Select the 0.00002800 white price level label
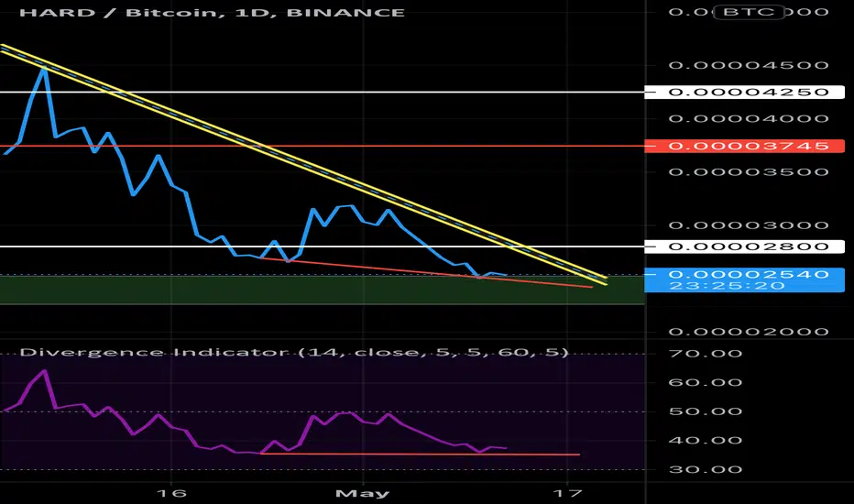Image resolution: width=854 pixels, height=504 pixels. click(x=745, y=247)
